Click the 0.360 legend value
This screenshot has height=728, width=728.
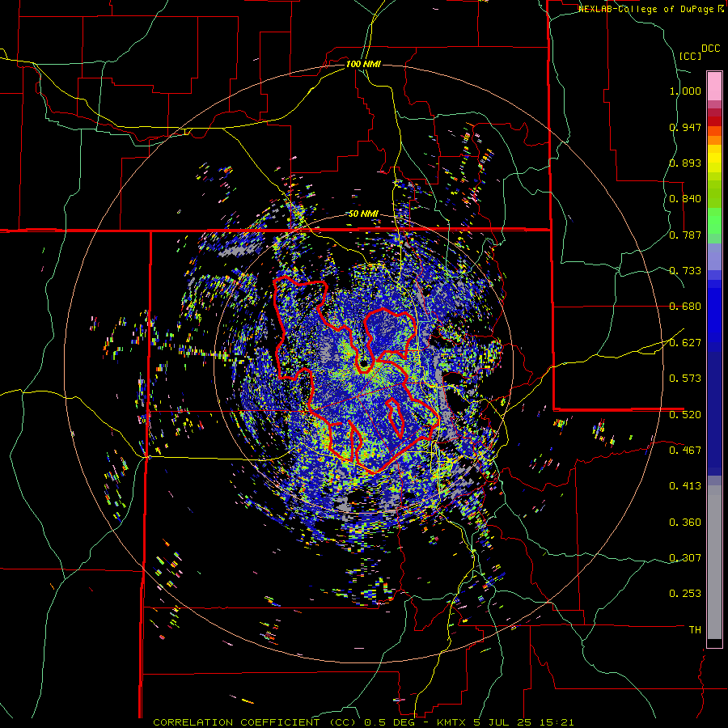coord(685,523)
